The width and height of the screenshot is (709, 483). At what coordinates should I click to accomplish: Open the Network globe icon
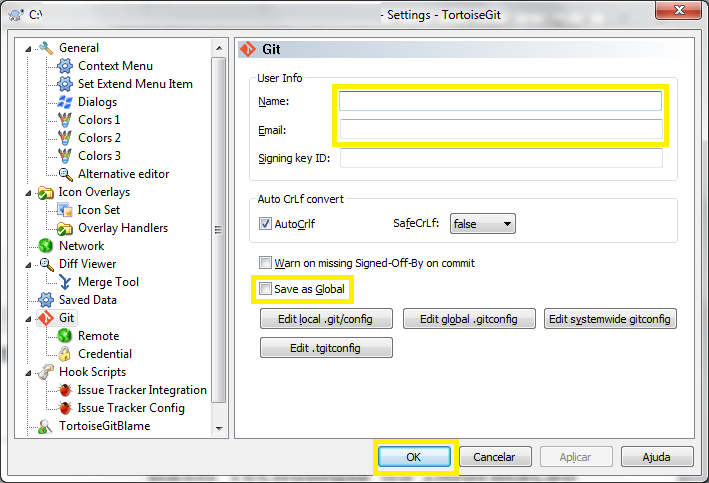pos(46,246)
